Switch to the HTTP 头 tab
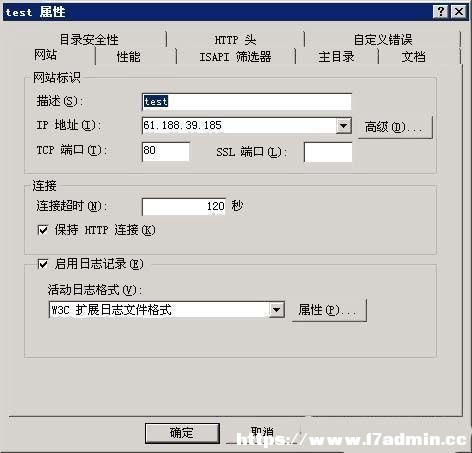This screenshot has width=472, height=453. point(235,40)
